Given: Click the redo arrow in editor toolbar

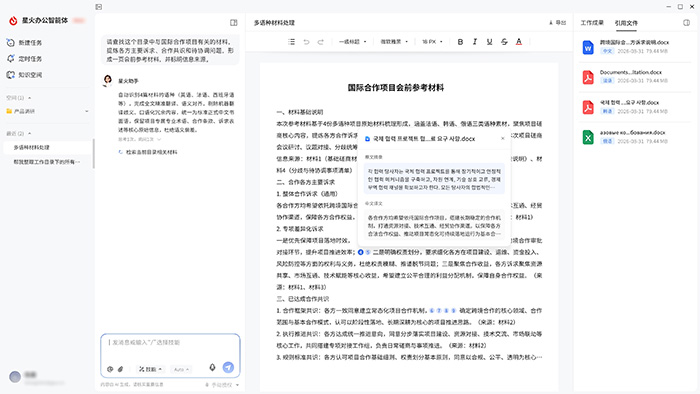Looking at the screenshot, I should tap(321, 42).
